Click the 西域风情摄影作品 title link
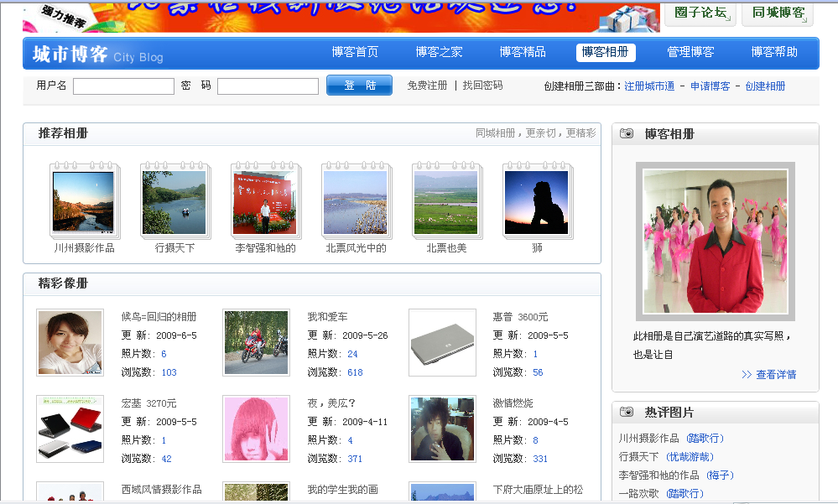Viewport: 838px width, 504px height. tap(161, 490)
